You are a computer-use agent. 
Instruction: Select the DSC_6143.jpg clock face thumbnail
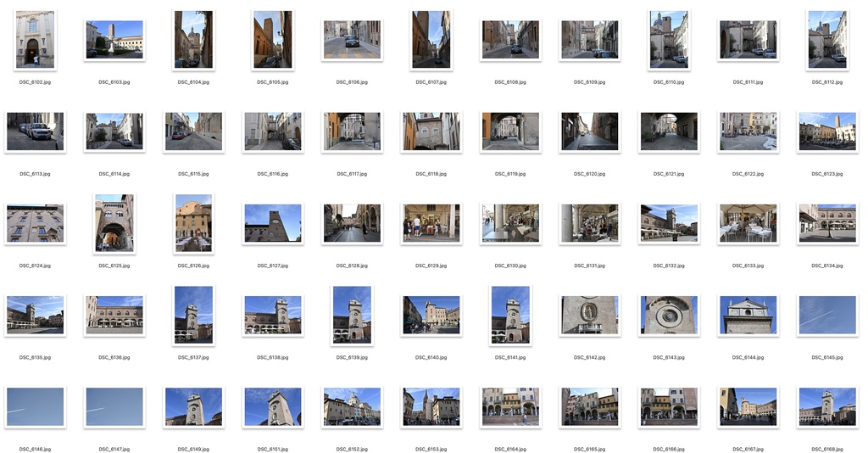(668, 315)
